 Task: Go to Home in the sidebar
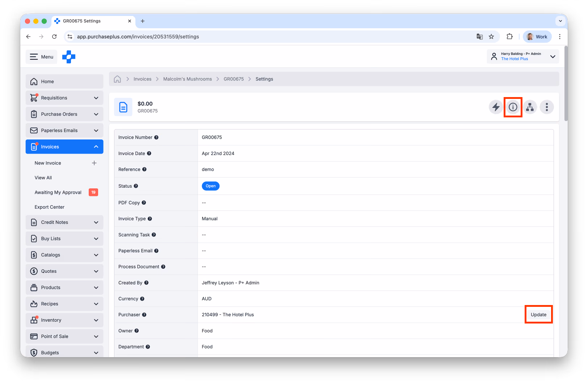[x=64, y=82]
